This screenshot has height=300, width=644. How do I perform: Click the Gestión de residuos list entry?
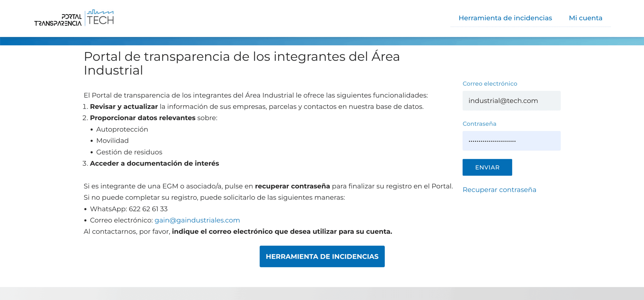(x=129, y=152)
